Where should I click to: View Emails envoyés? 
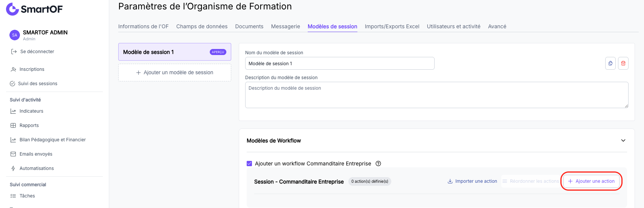pos(36,154)
